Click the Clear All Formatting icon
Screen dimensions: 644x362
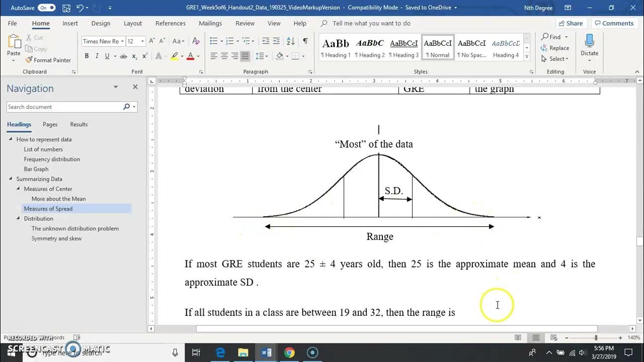[196, 41]
